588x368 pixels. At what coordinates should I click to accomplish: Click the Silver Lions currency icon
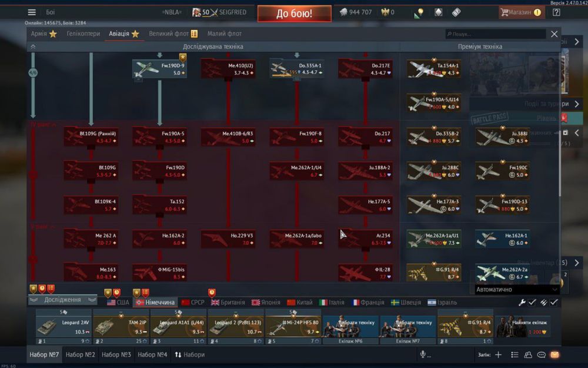tap(343, 12)
